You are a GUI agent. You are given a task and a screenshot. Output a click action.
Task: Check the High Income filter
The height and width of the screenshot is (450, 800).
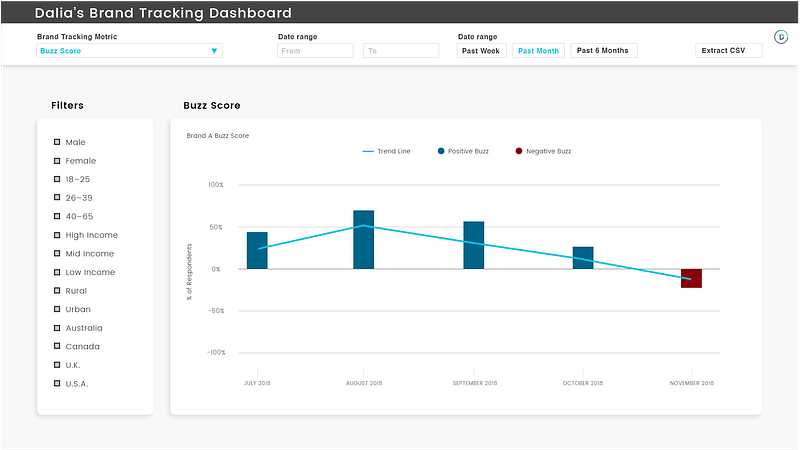coord(57,235)
